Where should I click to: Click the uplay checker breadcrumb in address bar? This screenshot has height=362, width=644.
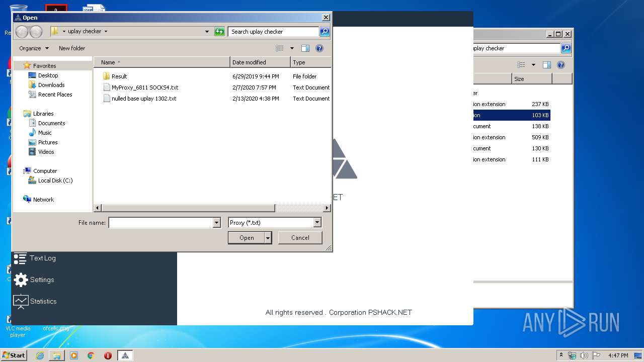click(x=85, y=31)
